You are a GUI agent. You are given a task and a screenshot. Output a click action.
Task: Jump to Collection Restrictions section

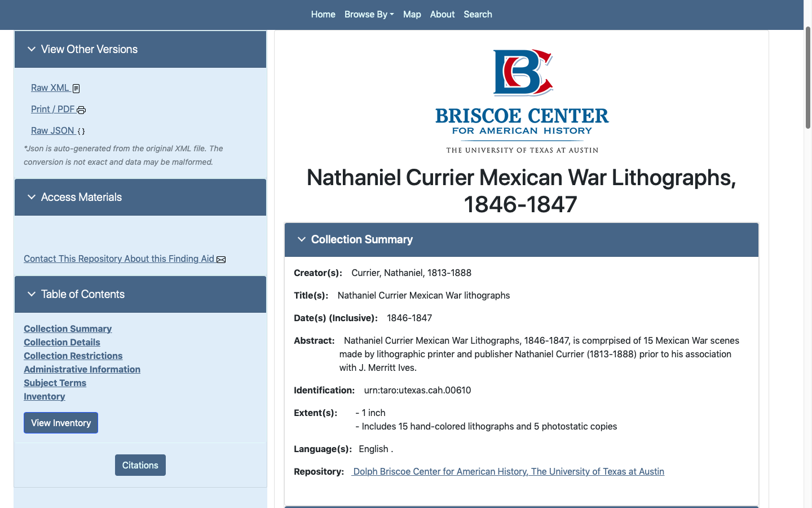click(x=73, y=356)
